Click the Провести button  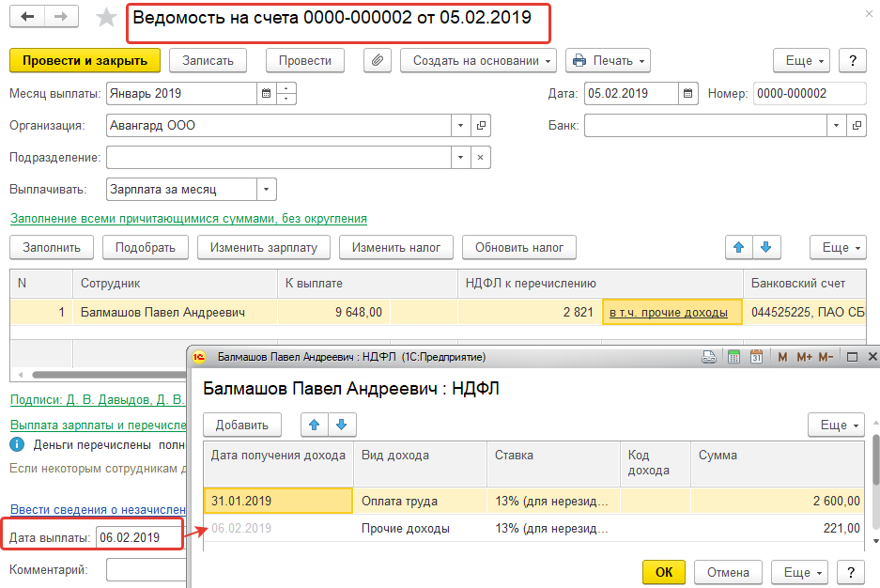click(304, 61)
